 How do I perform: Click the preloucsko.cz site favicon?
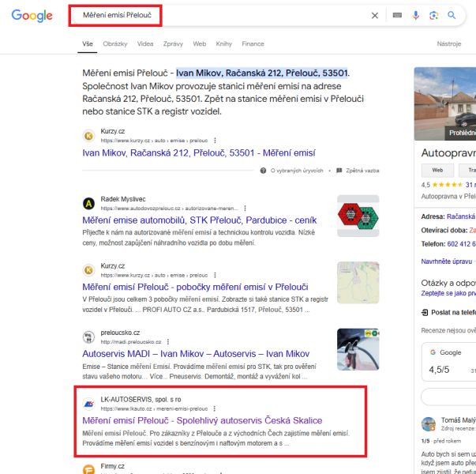(x=89, y=337)
